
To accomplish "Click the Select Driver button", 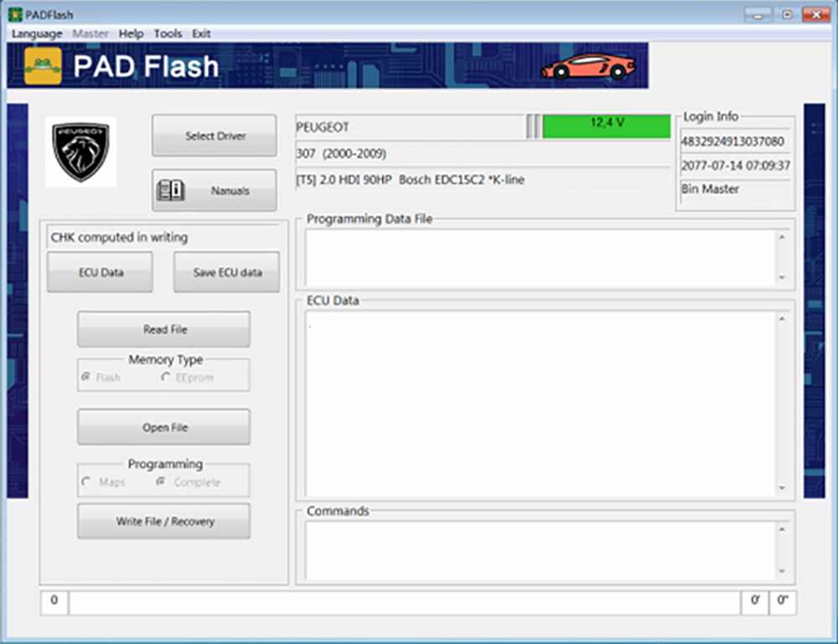I will coord(215,136).
